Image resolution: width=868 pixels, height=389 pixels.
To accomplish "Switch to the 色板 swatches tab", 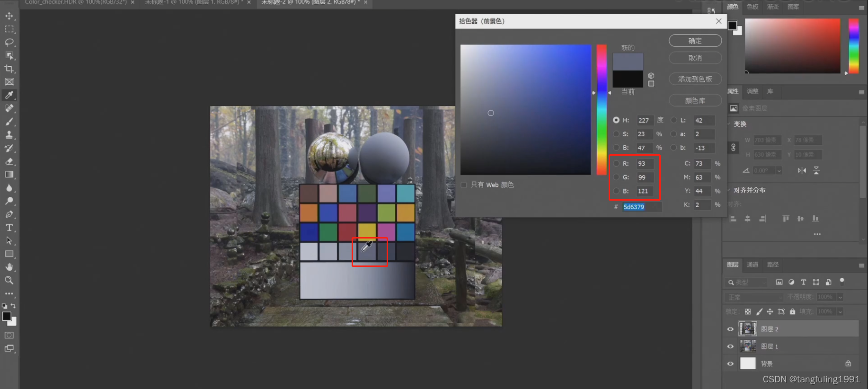I will (x=753, y=7).
